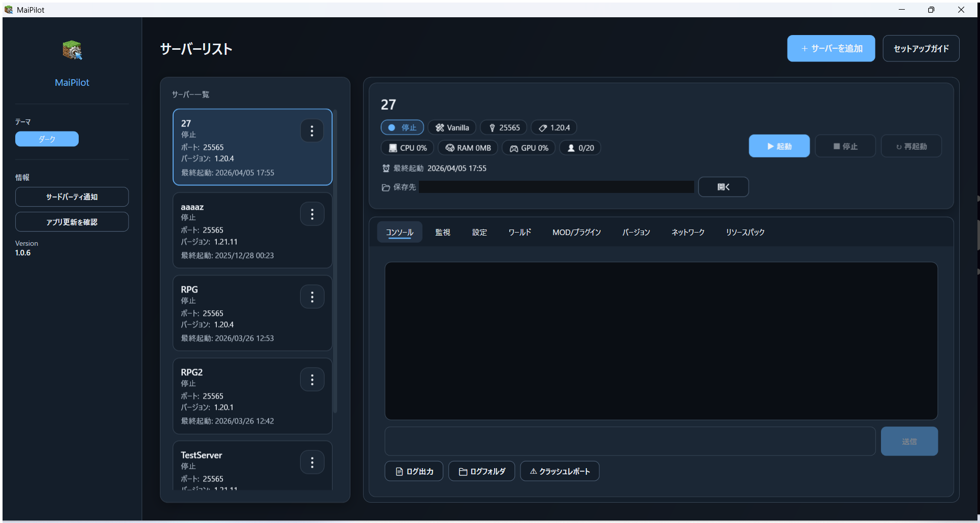The width and height of the screenshot is (980, 523).
Task: Open the three-dot menu for aaaaz server
Action: click(x=312, y=214)
